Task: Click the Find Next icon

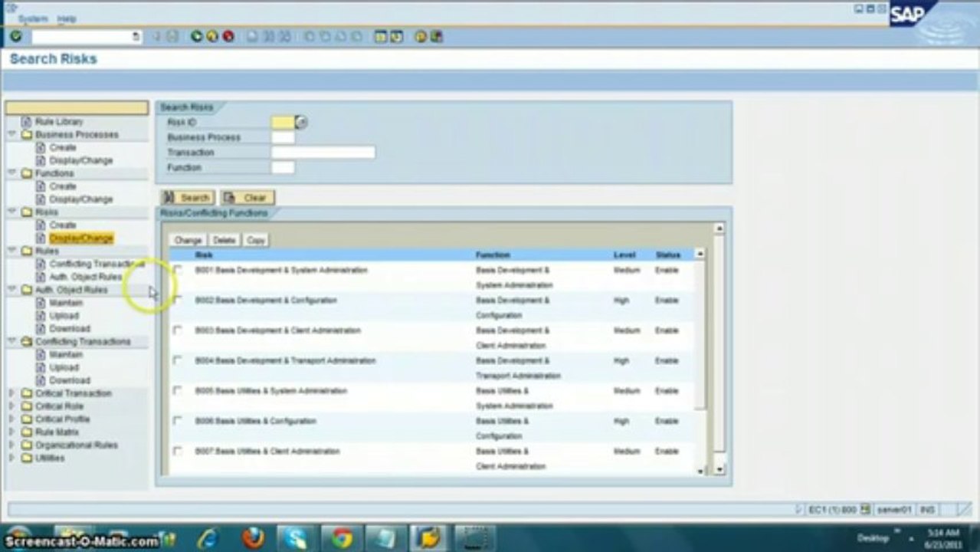Action: (x=284, y=36)
